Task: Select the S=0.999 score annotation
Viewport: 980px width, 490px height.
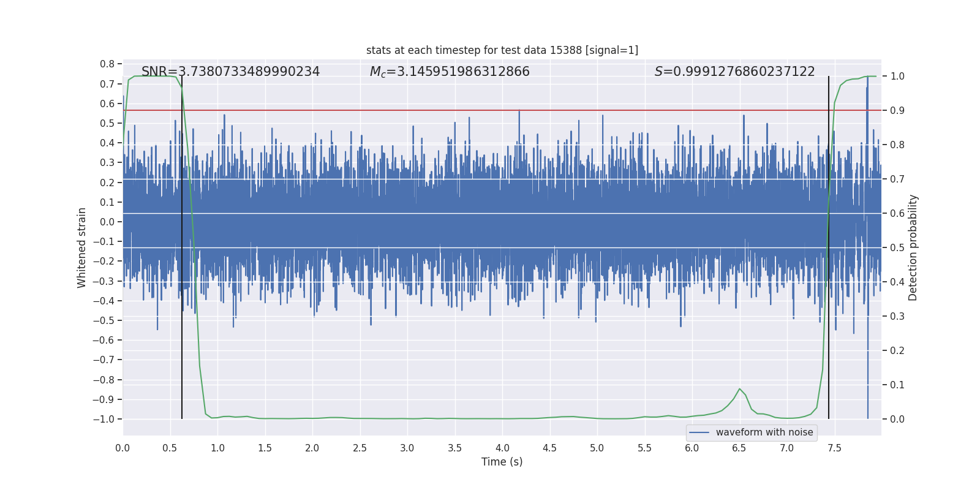Action: 734,72
